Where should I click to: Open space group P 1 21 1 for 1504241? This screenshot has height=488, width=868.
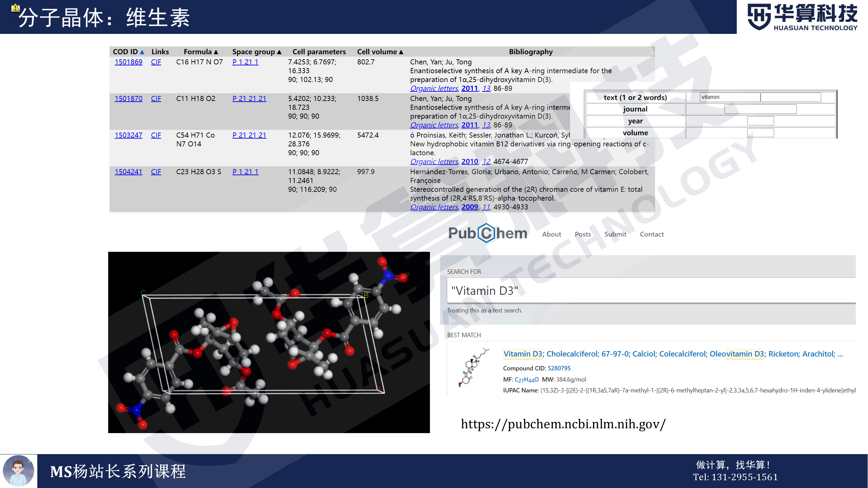click(x=245, y=172)
